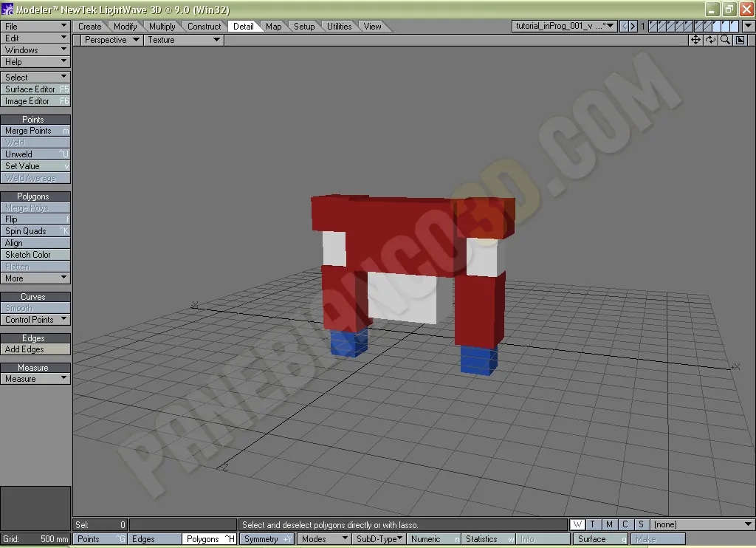Screen dimensions: 756x548
Task: Open the Surface button in bottom bar
Action: point(601,539)
